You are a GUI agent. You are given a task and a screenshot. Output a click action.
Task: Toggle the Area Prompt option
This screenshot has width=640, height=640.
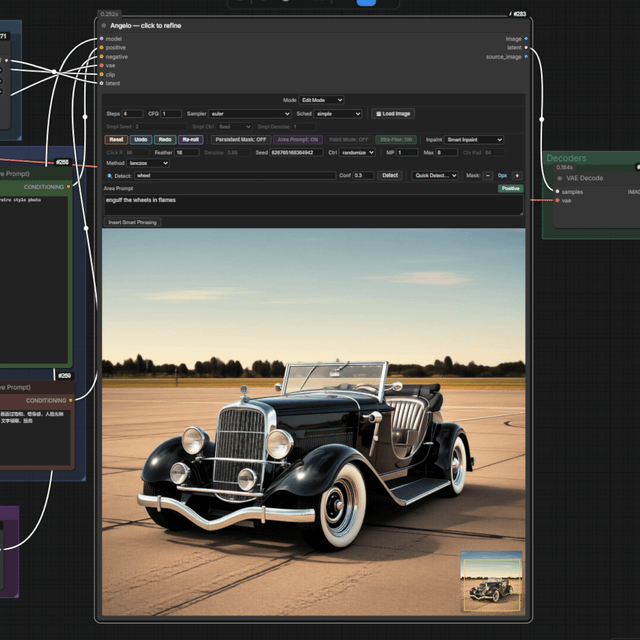pyautogui.click(x=298, y=140)
